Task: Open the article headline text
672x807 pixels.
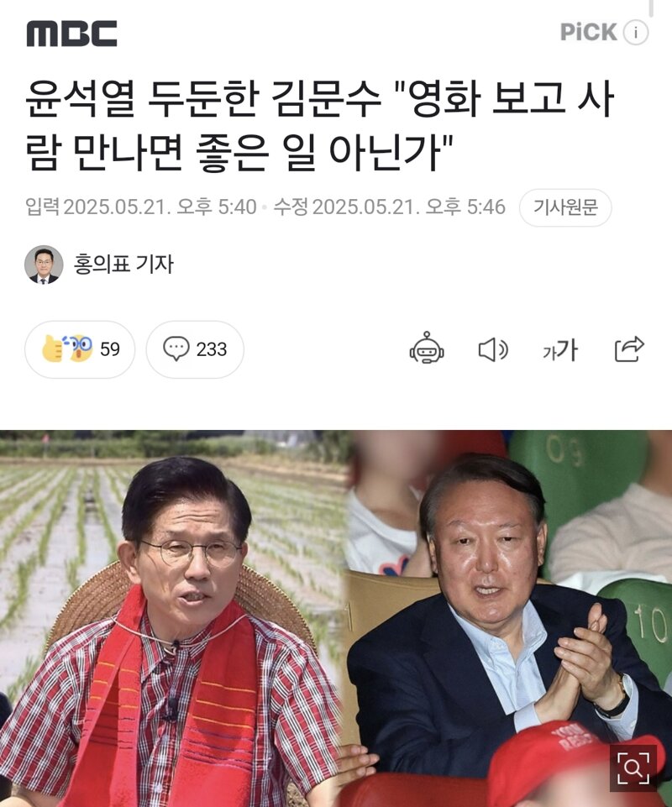Action: [319, 125]
